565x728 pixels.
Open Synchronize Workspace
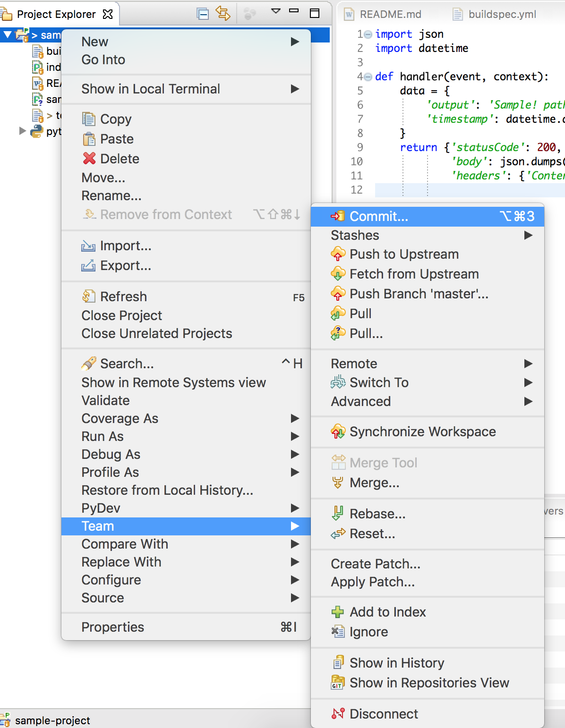(422, 432)
